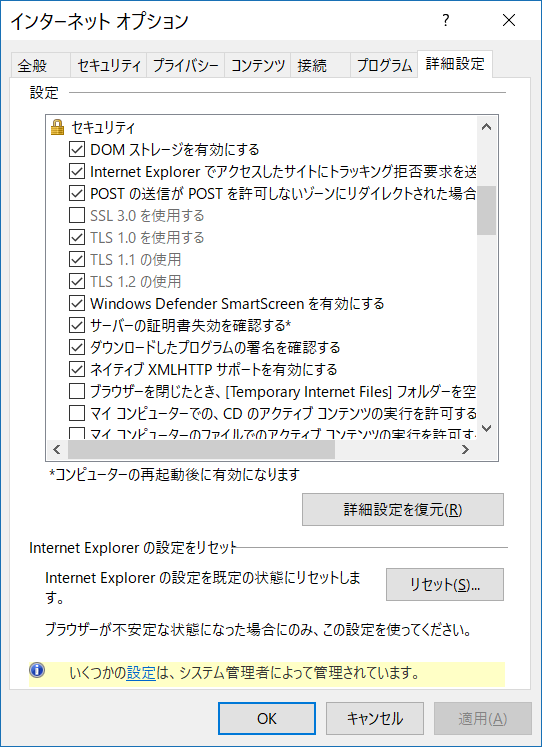Toggle ダウンロードしたプログラムの署名を確認する checkbox

(77, 347)
